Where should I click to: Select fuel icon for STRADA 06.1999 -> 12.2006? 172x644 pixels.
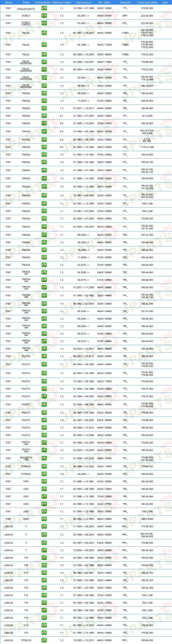point(44,466)
